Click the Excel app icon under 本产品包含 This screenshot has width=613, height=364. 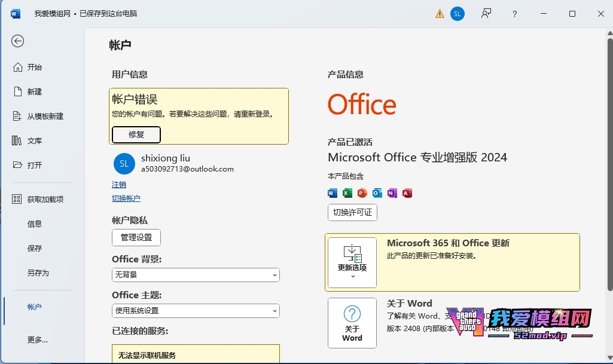click(347, 193)
